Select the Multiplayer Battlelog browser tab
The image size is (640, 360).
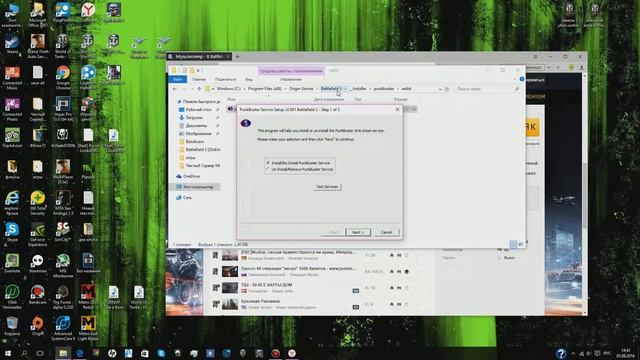point(199,56)
